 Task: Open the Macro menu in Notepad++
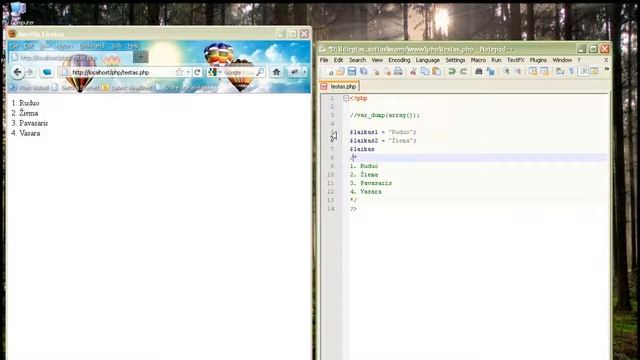[x=478, y=60]
